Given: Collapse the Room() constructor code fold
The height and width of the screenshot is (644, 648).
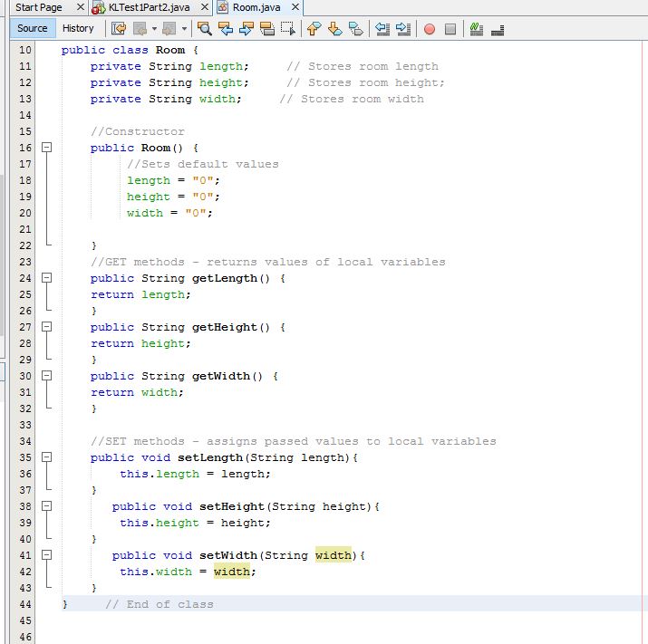Looking at the screenshot, I should pyautogui.click(x=48, y=148).
